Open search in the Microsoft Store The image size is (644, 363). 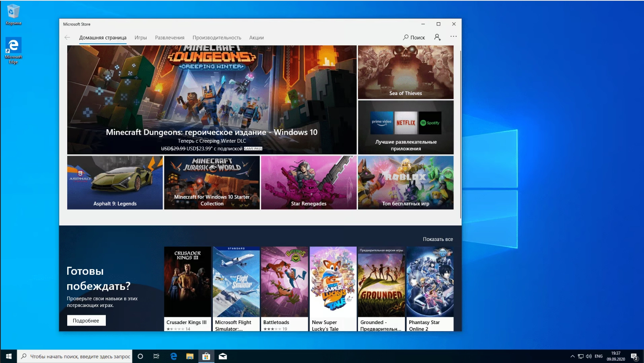(x=414, y=37)
